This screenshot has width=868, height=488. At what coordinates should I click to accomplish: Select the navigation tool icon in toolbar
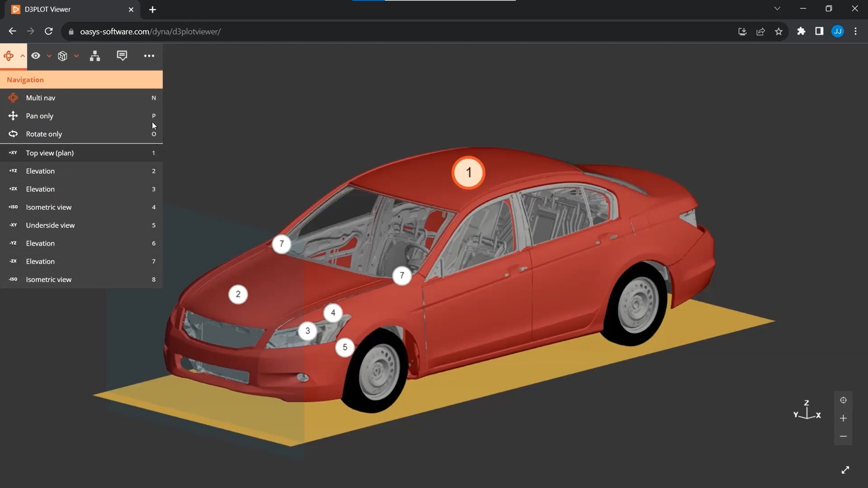[9, 56]
